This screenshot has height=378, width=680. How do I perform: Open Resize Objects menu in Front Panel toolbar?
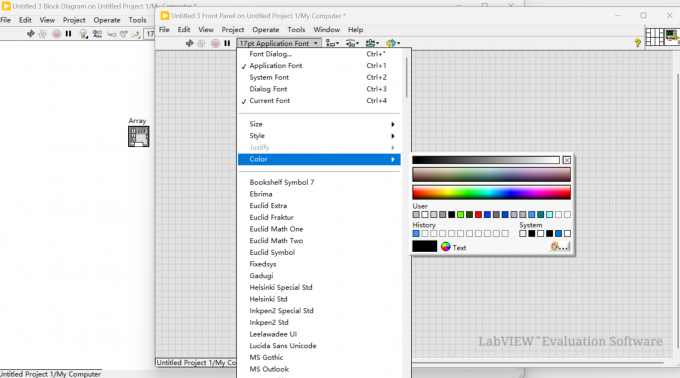(372, 43)
